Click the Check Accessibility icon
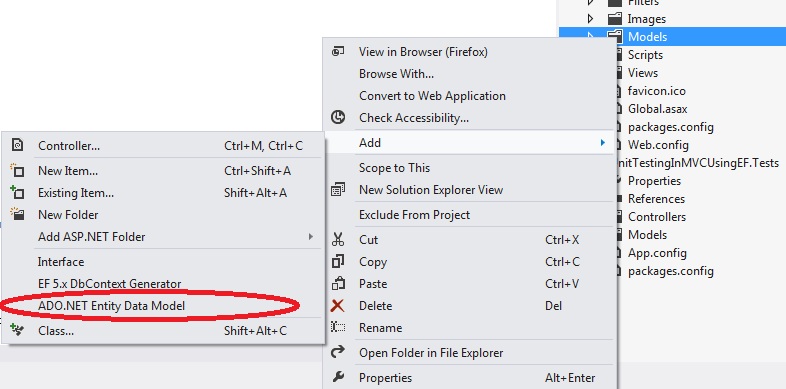This screenshot has width=786, height=389. (338, 118)
